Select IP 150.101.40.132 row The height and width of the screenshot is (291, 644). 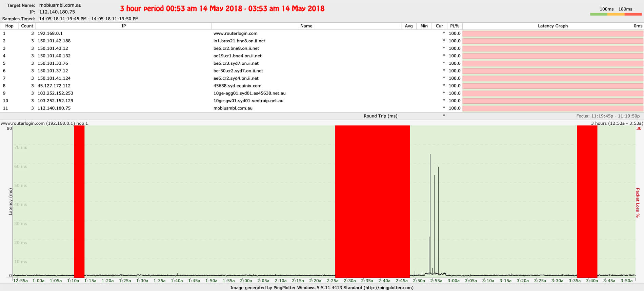click(54, 56)
